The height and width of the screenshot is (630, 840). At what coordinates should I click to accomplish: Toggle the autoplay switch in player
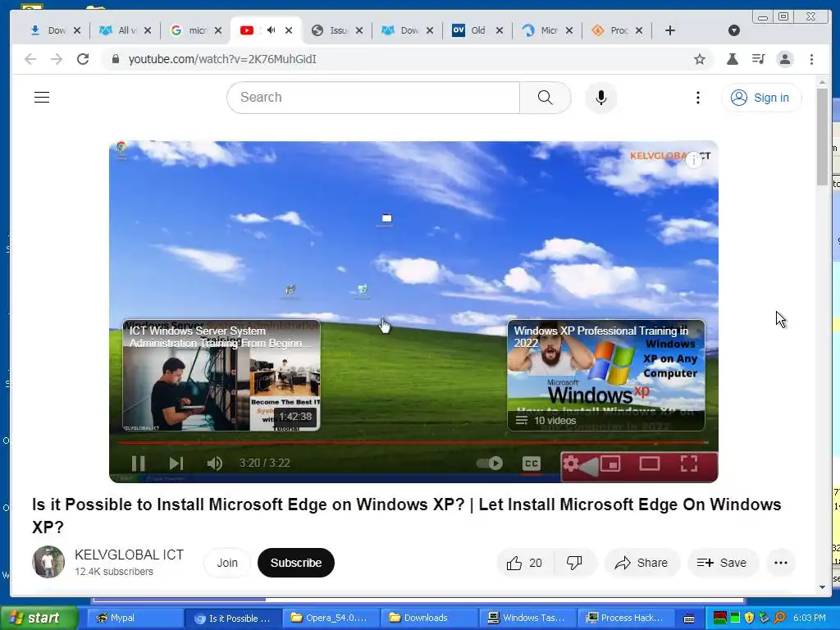(x=490, y=463)
